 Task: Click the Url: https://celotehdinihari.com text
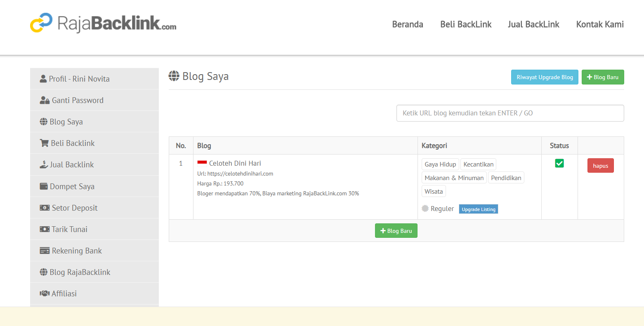[235, 174]
